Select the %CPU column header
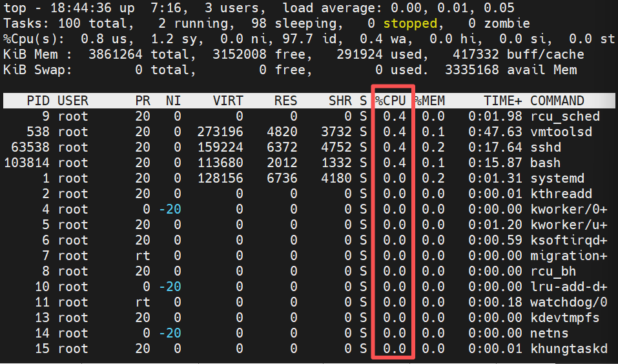 pos(390,101)
